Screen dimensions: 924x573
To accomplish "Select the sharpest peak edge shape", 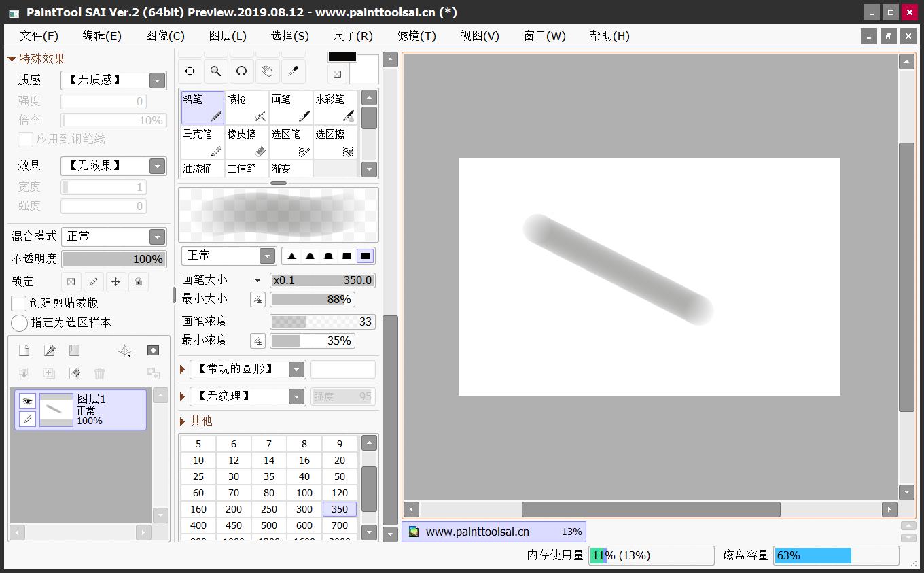I will coord(292,256).
